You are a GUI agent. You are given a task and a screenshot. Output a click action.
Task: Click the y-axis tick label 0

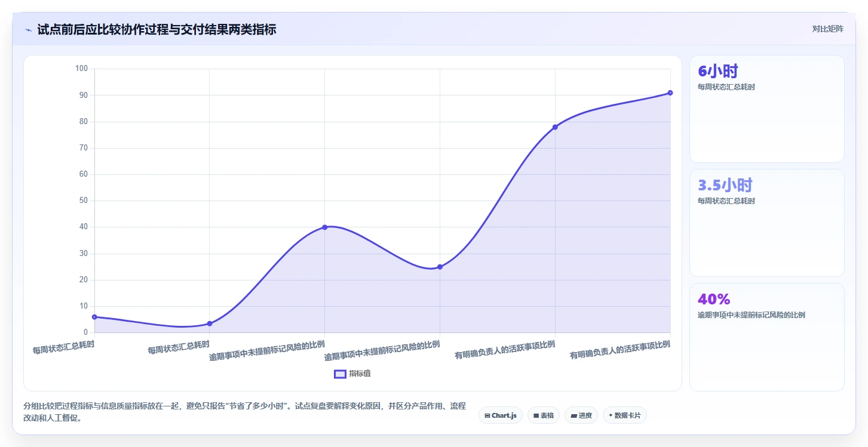pyautogui.click(x=86, y=332)
